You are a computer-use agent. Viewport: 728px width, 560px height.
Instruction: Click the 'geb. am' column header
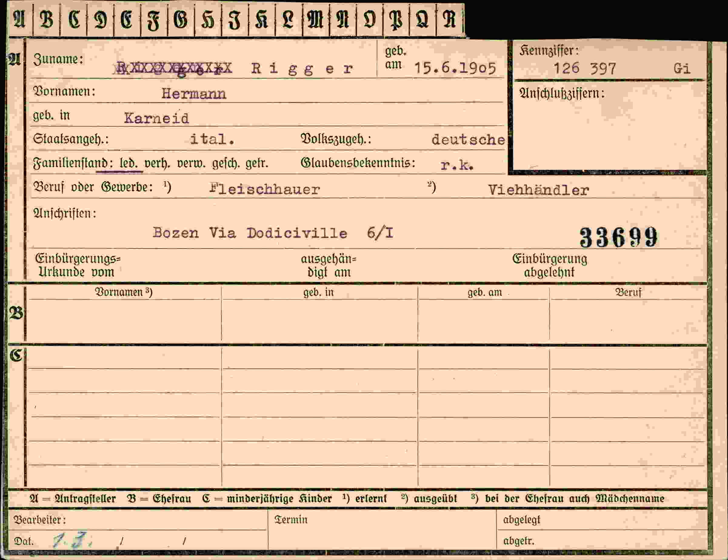[x=485, y=293]
